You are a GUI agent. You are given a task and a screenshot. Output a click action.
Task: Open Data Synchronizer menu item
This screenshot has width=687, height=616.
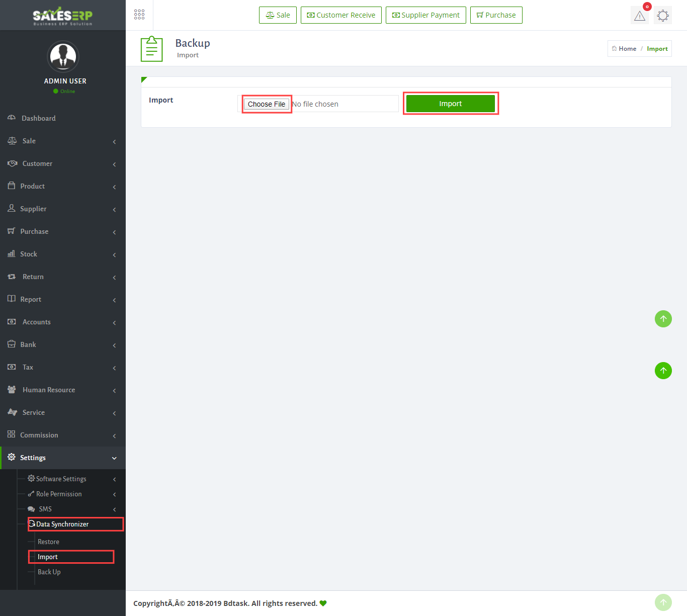(x=62, y=524)
